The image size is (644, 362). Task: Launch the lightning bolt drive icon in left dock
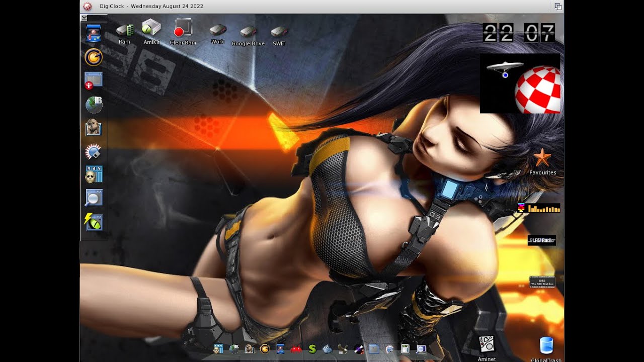point(94,221)
